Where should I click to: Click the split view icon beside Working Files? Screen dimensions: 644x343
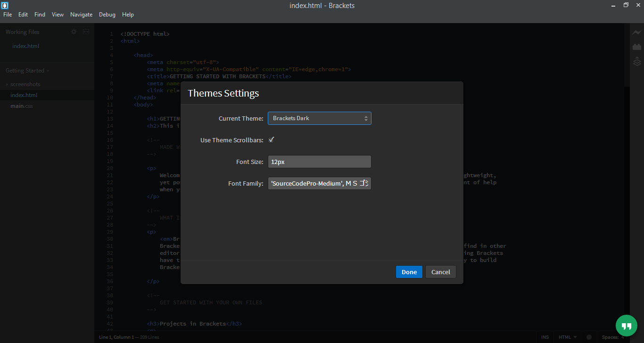coord(86,32)
